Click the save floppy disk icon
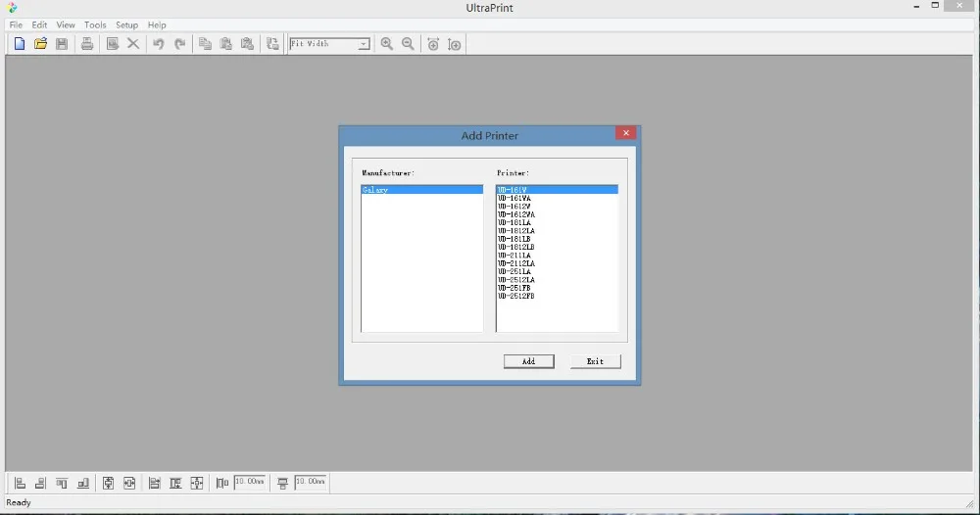The height and width of the screenshot is (515, 980). pyautogui.click(x=62, y=44)
